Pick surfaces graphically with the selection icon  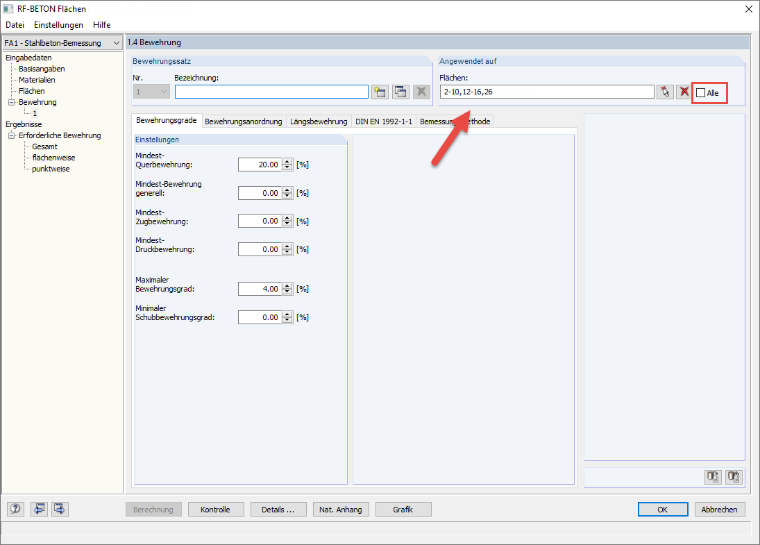[665, 92]
